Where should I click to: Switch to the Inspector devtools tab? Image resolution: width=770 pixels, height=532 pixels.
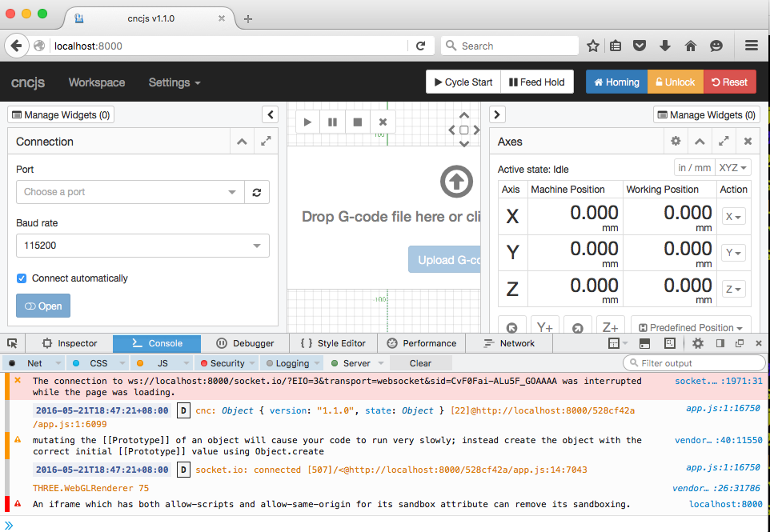tap(70, 343)
